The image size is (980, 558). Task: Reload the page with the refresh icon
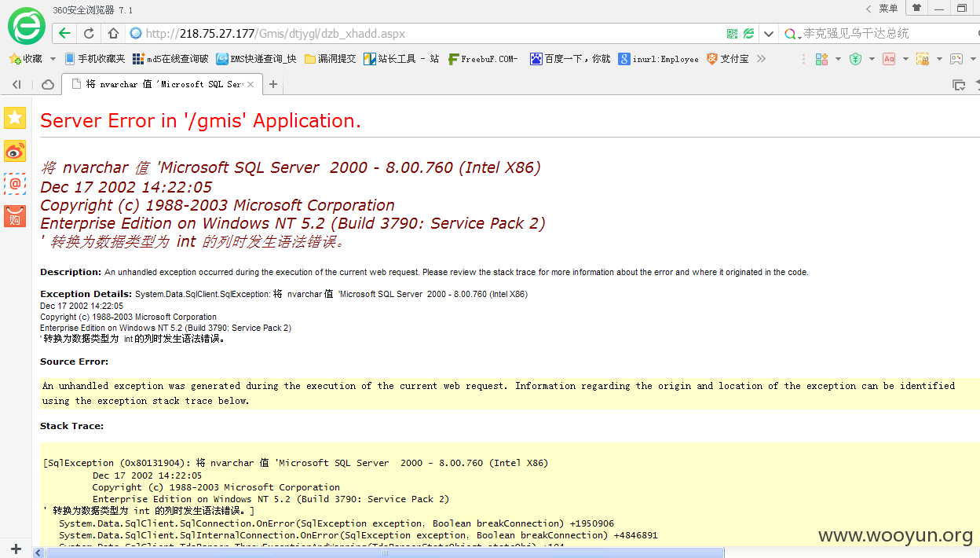pyautogui.click(x=89, y=34)
